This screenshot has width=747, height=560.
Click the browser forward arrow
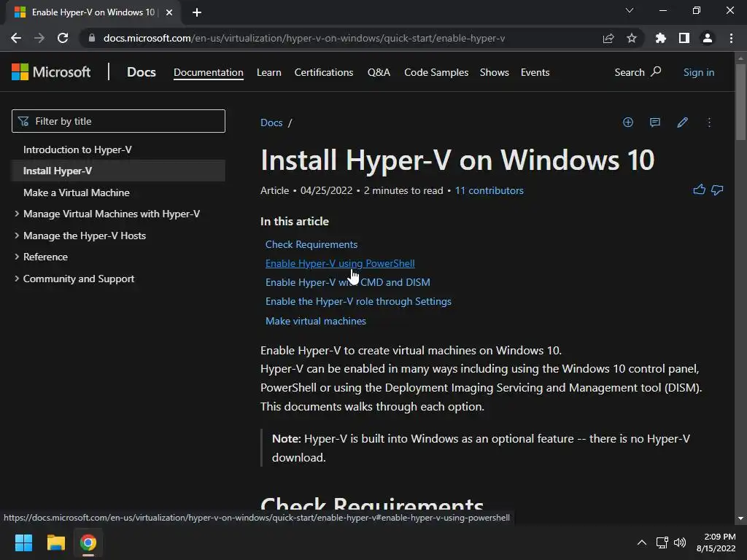39,38
